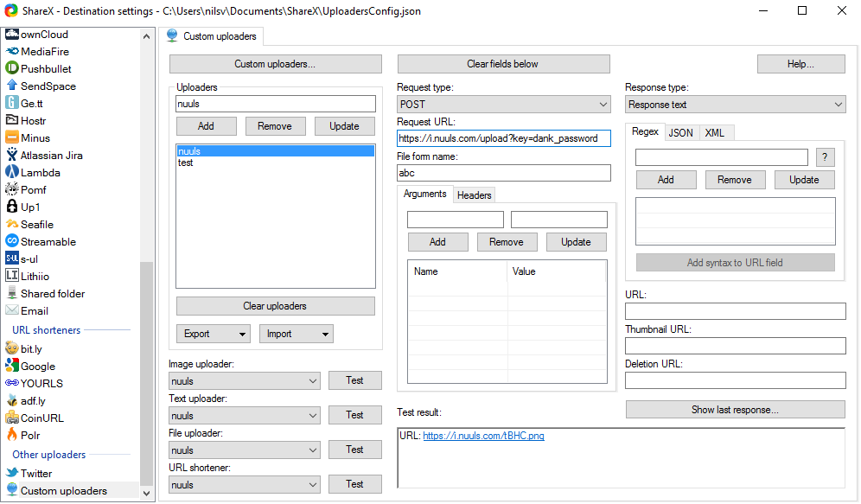This screenshot has width=861, height=504.
Task: Select the SendSpace upload icon
Action: pos(11,86)
